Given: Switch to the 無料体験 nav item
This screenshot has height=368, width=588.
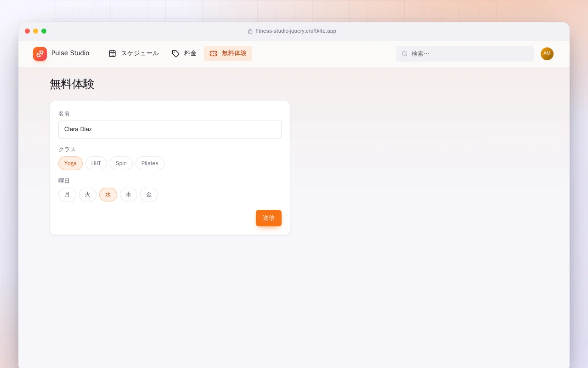Looking at the screenshot, I should (228, 53).
